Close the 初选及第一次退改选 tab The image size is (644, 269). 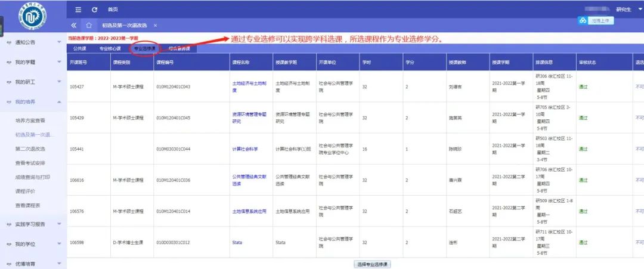(155, 25)
